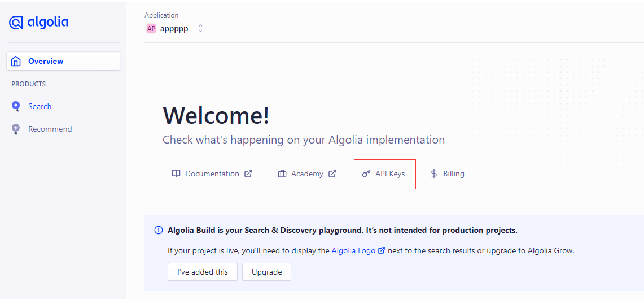644x299 pixels.
Task: Click the subtitle about your Algolia implementation
Action: point(304,140)
